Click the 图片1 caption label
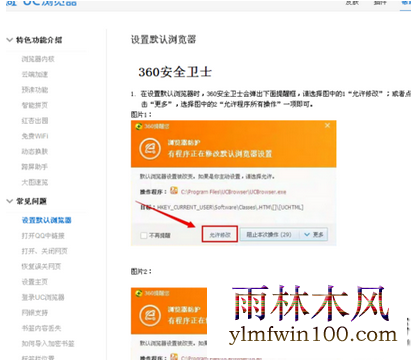 click(141, 114)
